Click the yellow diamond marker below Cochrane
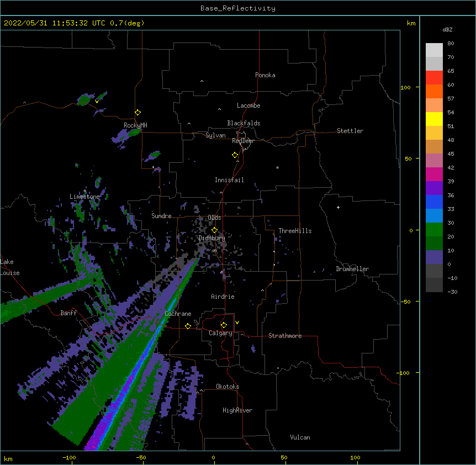Image resolution: width=476 pixels, height=465 pixels. tap(188, 326)
